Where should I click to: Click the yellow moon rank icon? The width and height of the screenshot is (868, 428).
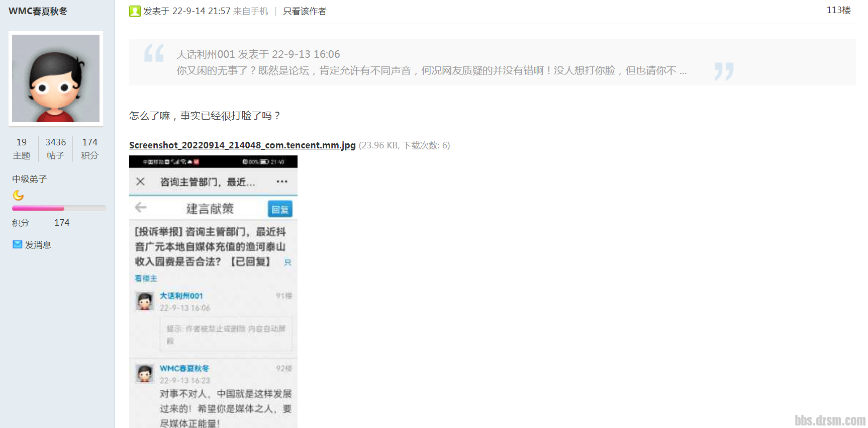pos(18,195)
